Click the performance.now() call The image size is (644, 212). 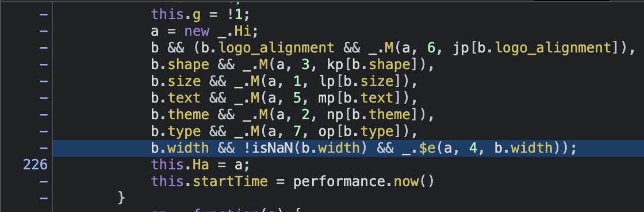(x=363, y=181)
